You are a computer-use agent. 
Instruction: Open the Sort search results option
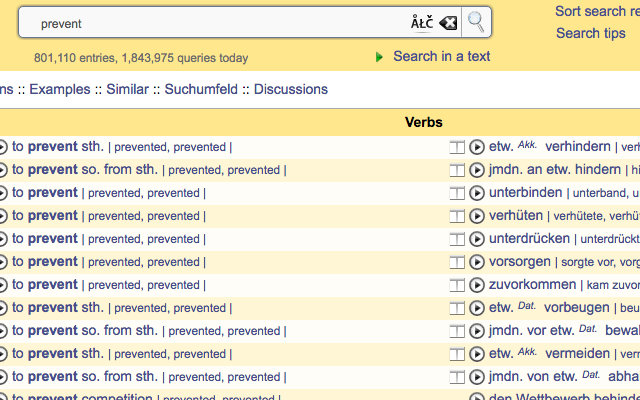[598, 11]
